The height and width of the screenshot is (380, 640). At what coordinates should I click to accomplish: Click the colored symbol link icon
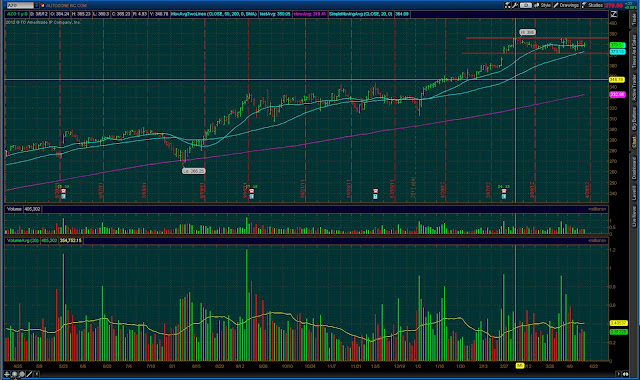[42, 5]
